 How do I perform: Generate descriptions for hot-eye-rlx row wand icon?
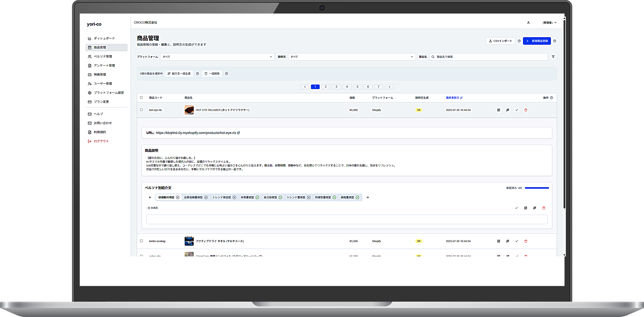(507, 110)
